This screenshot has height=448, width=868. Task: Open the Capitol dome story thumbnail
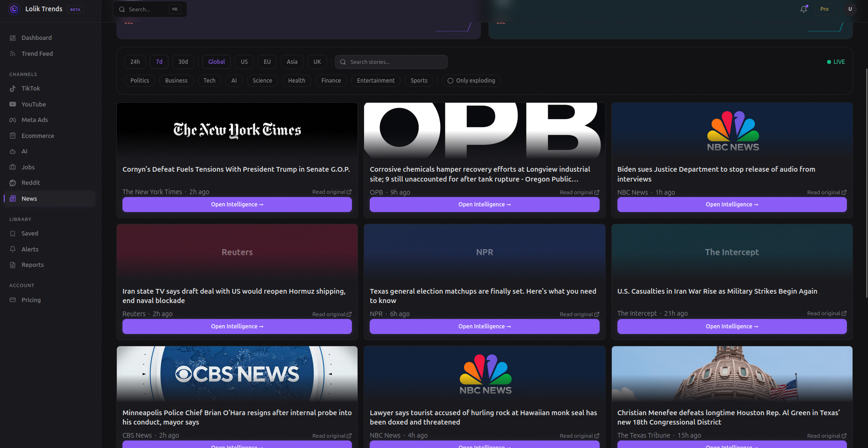click(x=732, y=374)
